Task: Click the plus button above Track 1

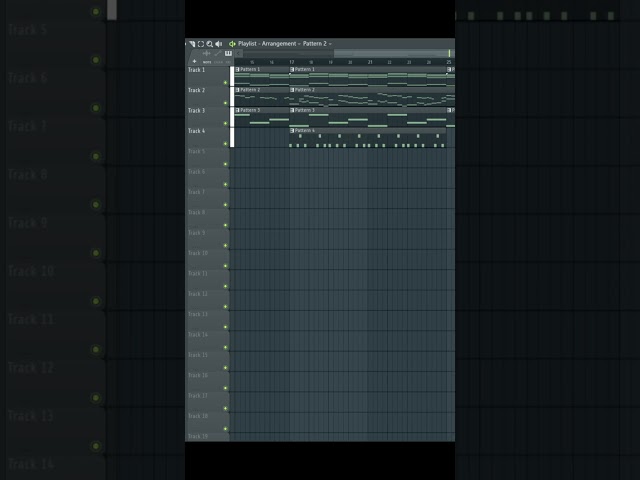Action: (x=194, y=61)
